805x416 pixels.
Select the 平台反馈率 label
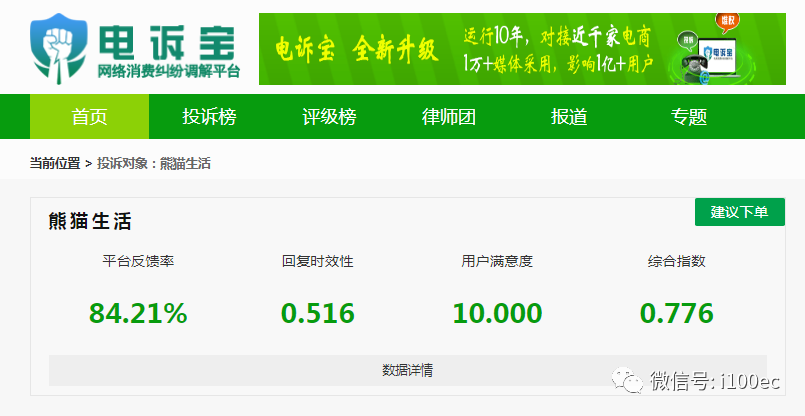[x=138, y=261]
